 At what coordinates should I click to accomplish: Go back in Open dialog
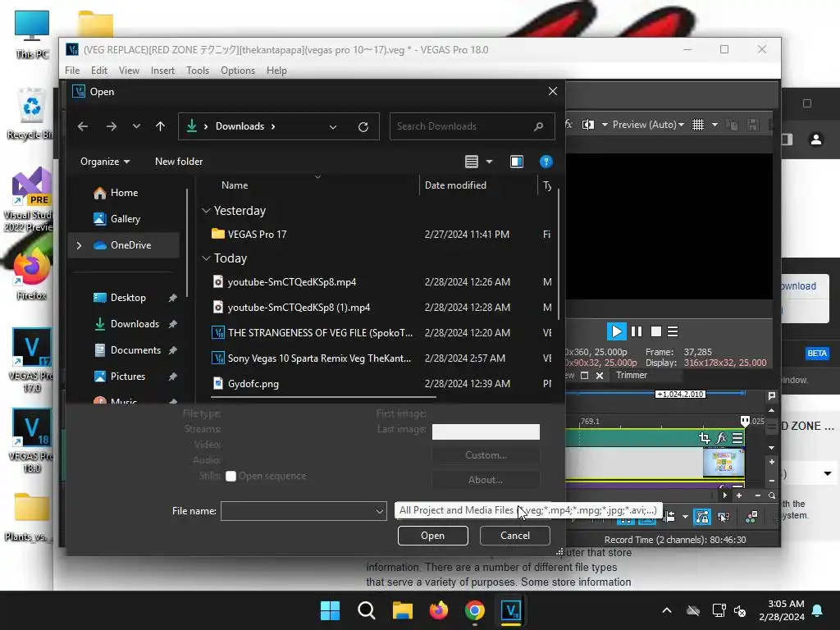click(x=83, y=126)
